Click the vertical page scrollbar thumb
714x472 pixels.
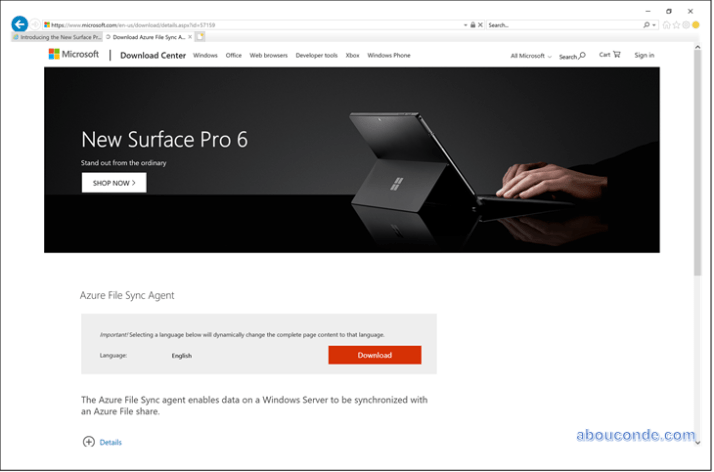click(698, 162)
